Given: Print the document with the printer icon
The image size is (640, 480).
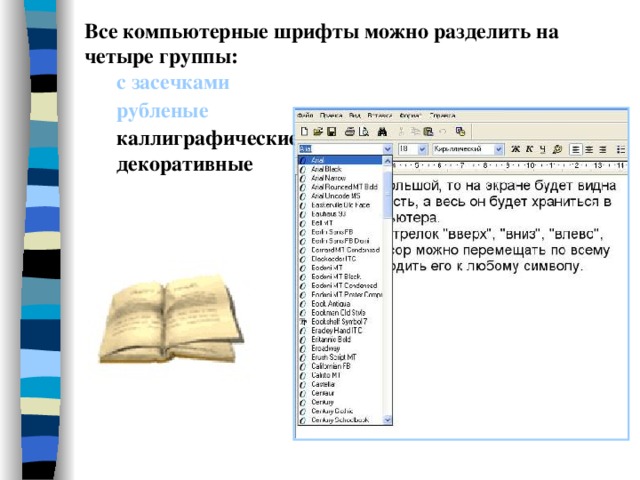Looking at the screenshot, I should [350, 131].
